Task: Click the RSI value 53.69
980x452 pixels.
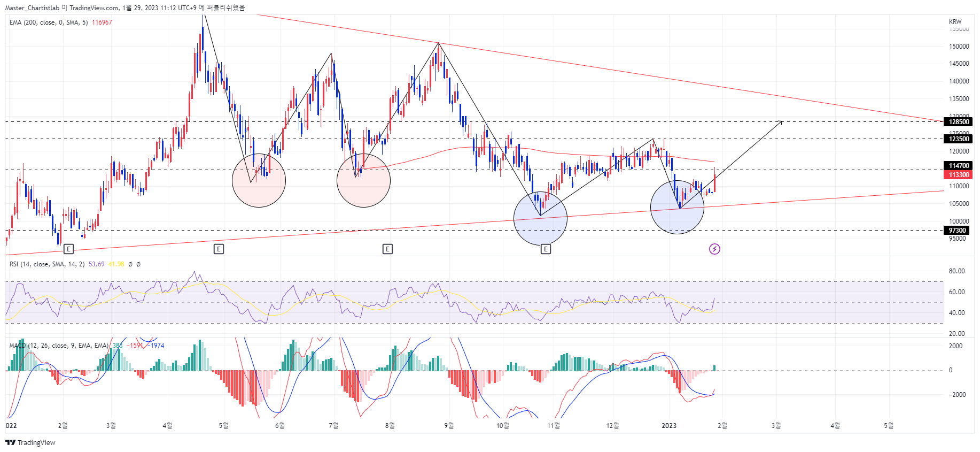Action: click(x=97, y=264)
